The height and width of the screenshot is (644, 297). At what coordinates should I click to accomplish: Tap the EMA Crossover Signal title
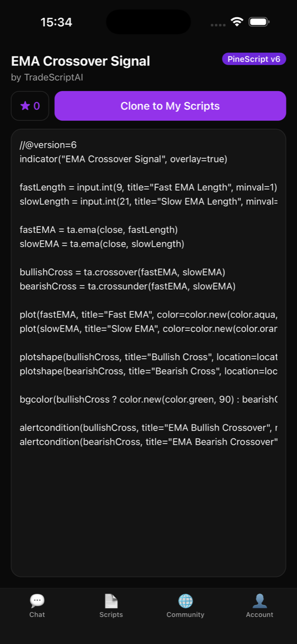pos(80,61)
